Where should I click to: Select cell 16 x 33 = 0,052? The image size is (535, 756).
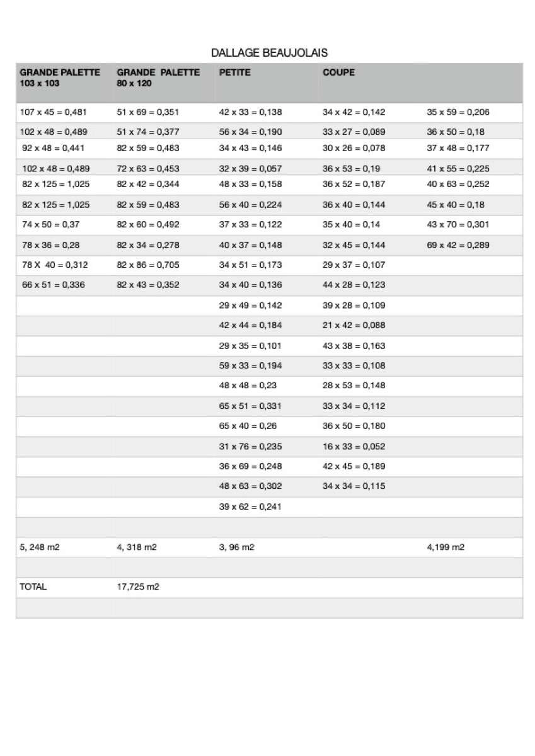pos(354,447)
